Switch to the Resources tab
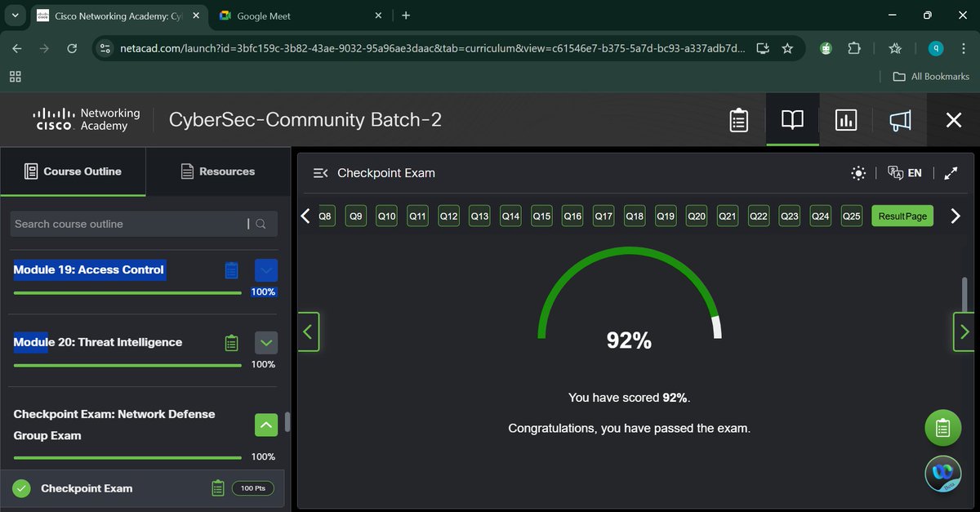Viewport: 980px width, 512px height. (217, 171)
